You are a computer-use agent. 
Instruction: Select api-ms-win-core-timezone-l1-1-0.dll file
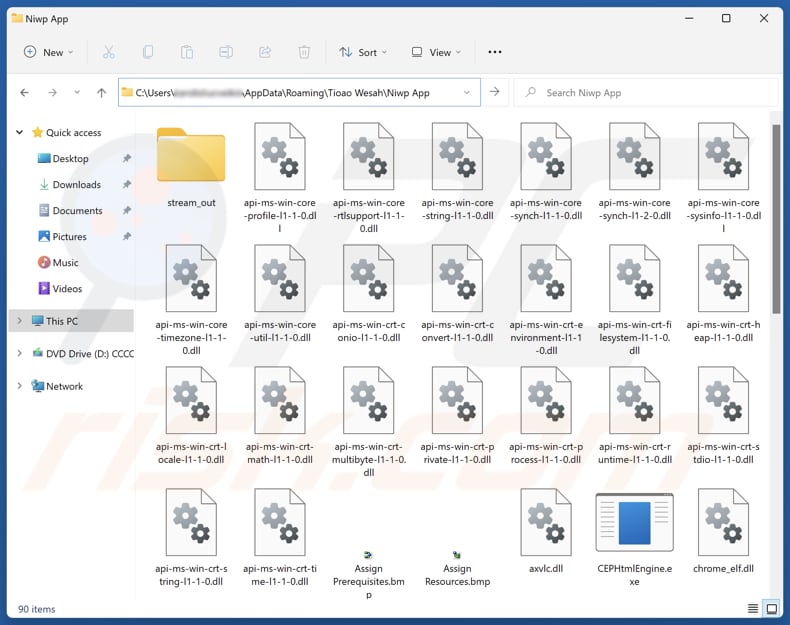point(191,299)
